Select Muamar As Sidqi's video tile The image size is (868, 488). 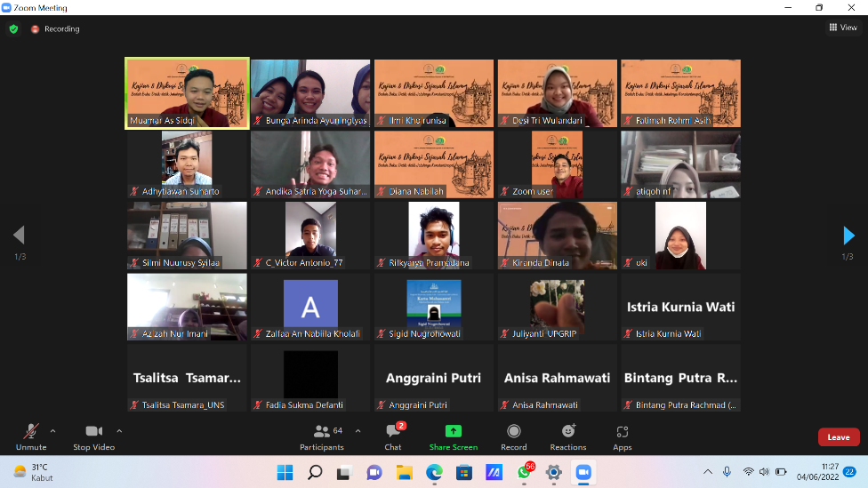[x=187, y=92]
